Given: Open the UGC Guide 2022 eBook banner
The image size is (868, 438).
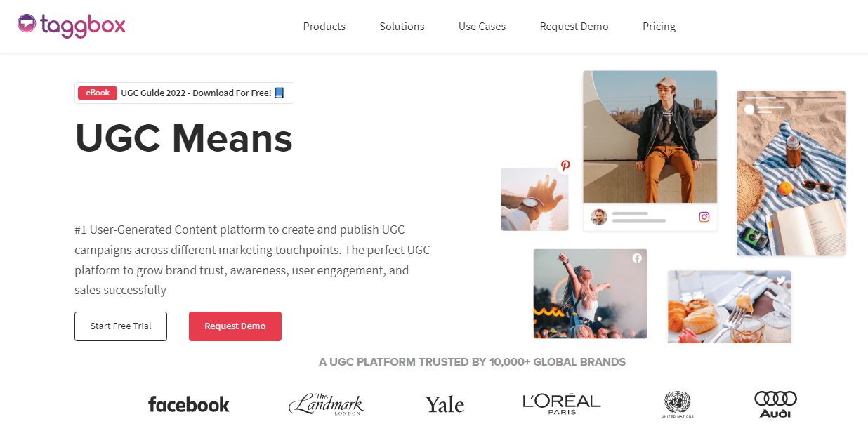Looking at the screenshot, I should pos(184,93).
